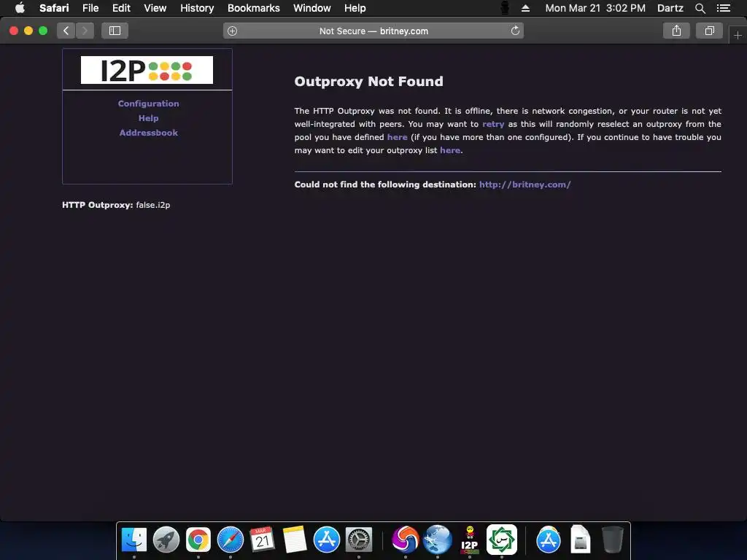Open Notification Center list icon

tap(724, 8)
